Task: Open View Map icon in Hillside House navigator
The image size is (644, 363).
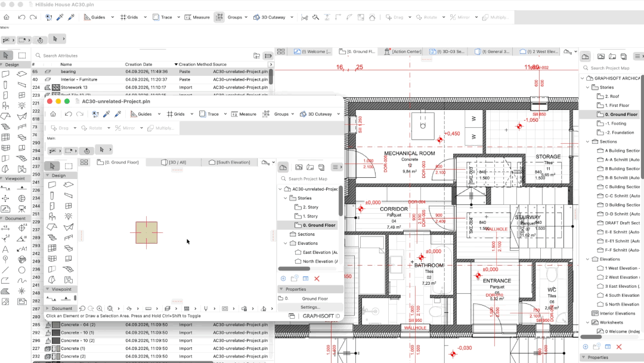Action: pos(601,56)
